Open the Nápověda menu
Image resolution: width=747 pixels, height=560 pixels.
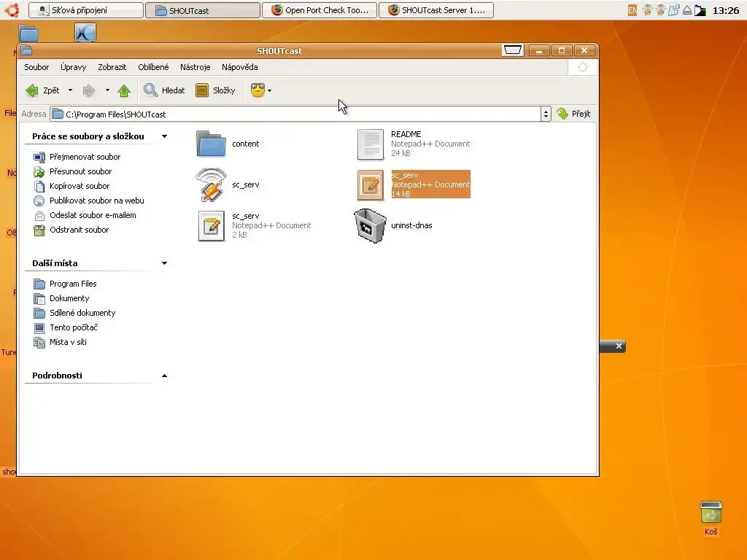tap(239, 67)
